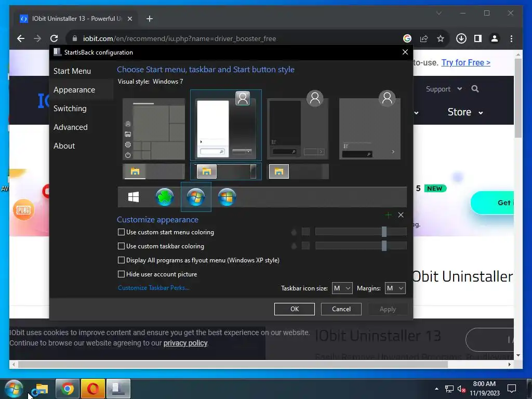
Task: Expand the Store menu on IObit site
Action: (465, 112)
